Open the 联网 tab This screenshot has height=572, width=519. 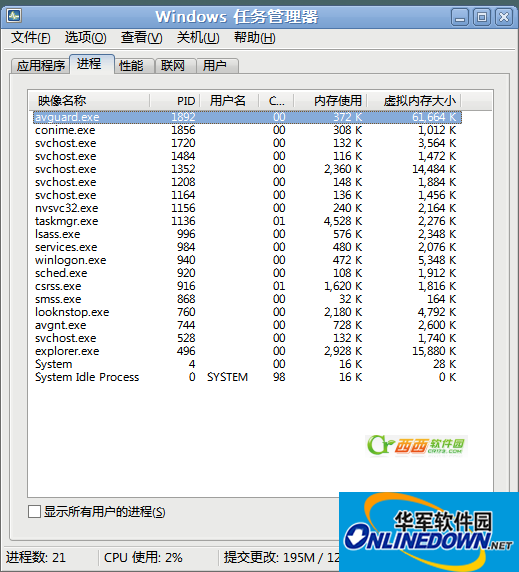[x=176, y=66]
